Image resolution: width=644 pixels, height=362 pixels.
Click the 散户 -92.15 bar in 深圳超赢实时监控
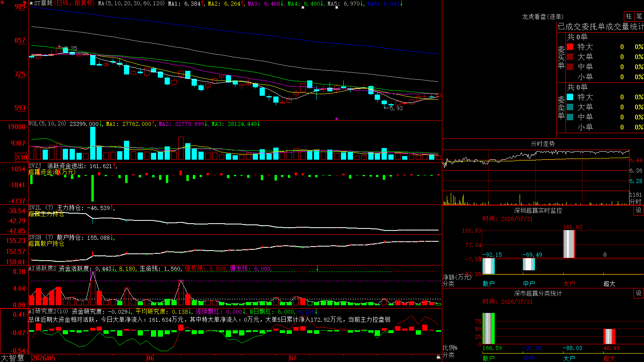(488, 266)
